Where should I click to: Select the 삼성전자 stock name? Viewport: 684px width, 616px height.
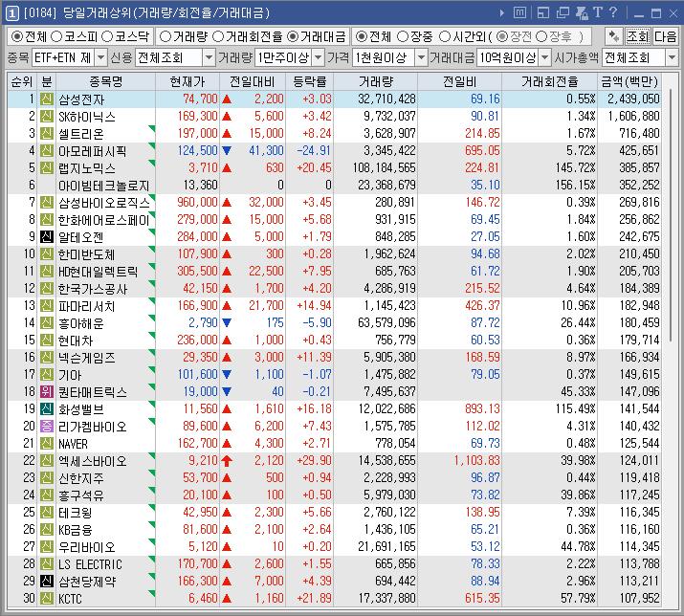[81, 99]
